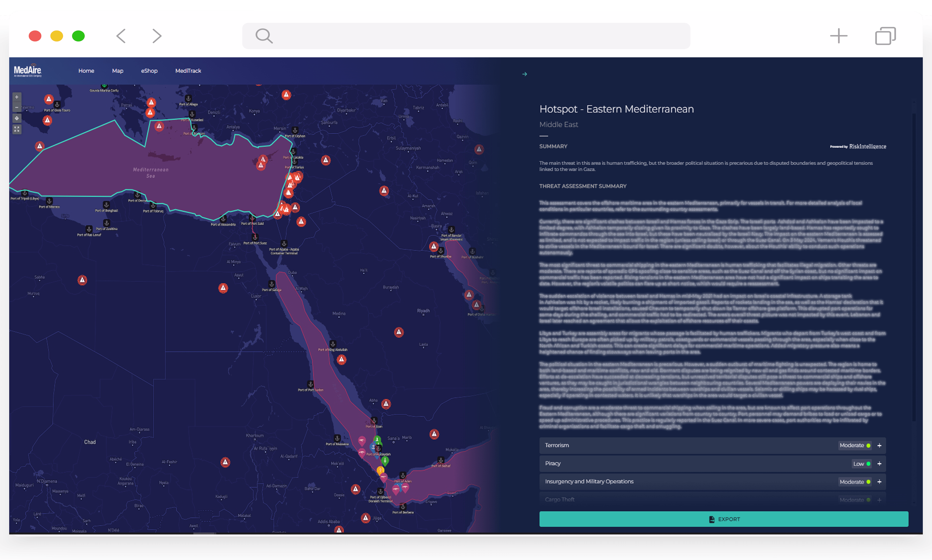Click warning marker above Port of Gioia Tauro
Screen dimensions: 932x560
click(49, 99)
